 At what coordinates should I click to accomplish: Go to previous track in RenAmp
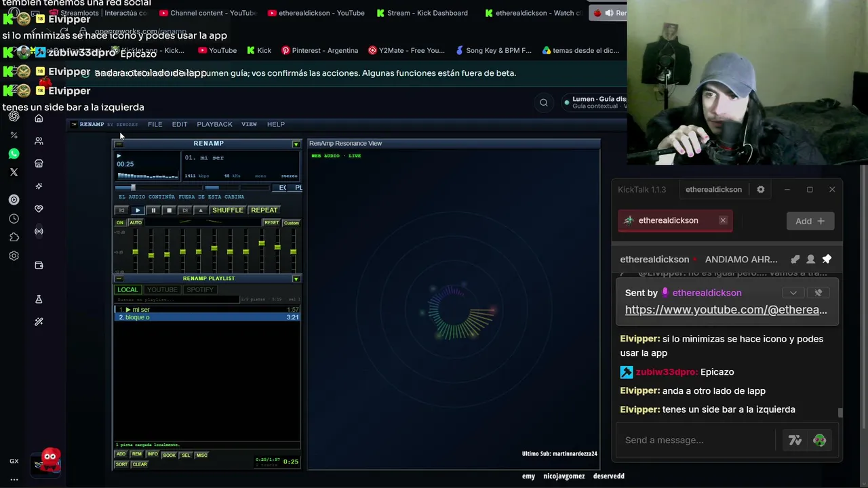coord(121,210)
